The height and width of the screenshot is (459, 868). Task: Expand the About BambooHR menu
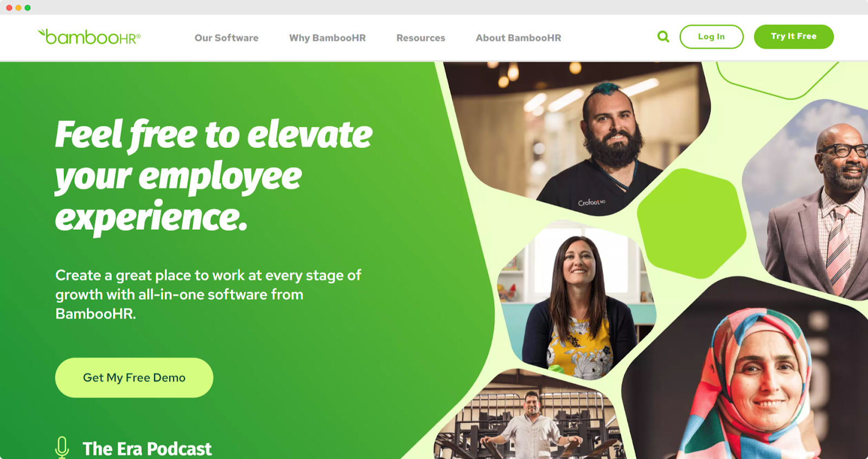(x=518, y=38)
